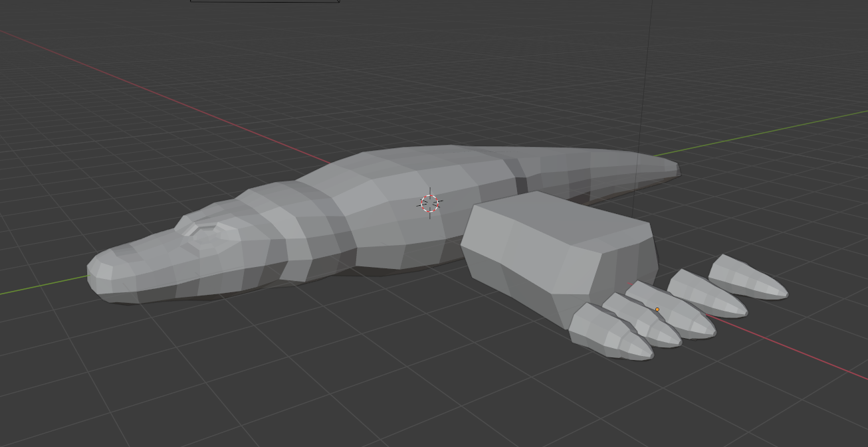
Task: Select the large blocky foot mesh
Action: [x=558, y=259]
